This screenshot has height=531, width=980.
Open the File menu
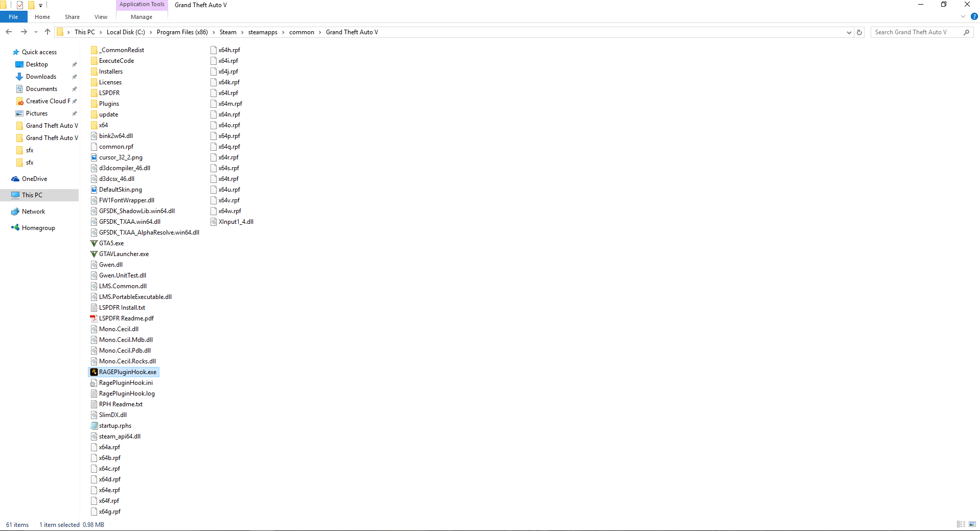(13, 17)
